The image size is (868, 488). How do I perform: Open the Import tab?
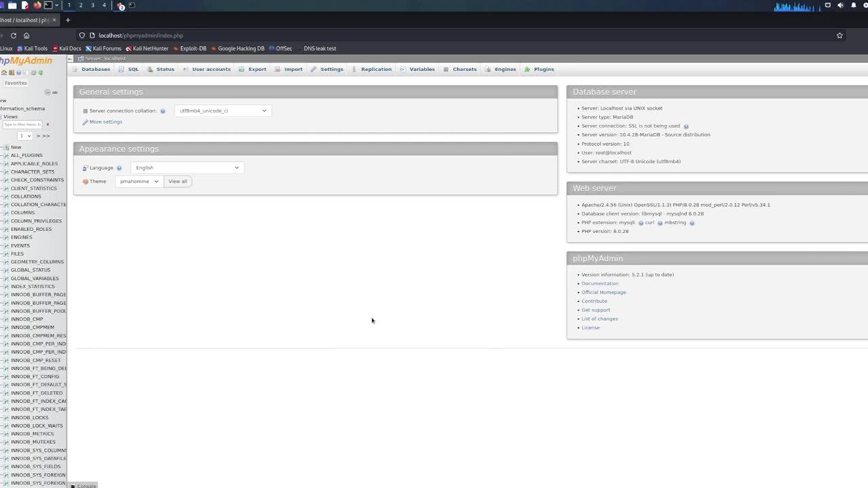pos(288,69)
